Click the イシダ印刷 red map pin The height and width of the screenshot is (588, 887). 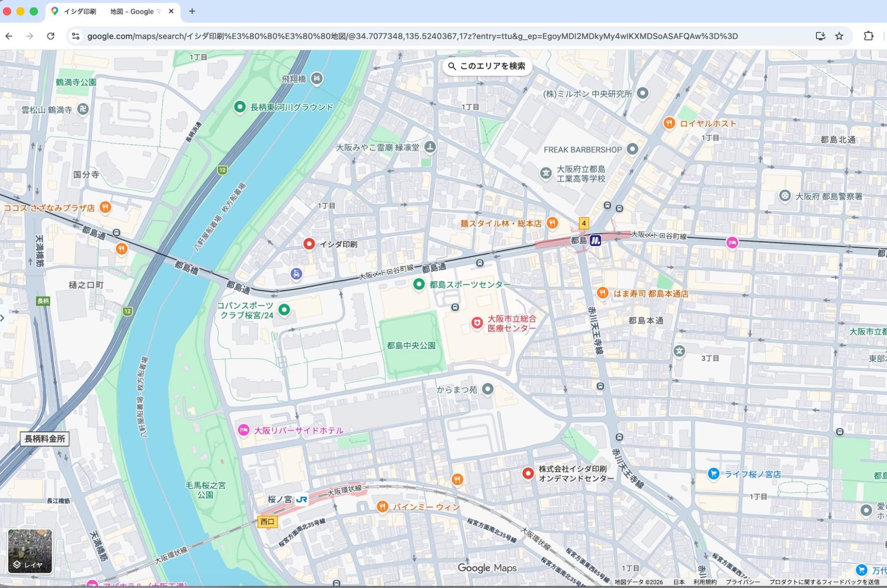tap(309, 244)
